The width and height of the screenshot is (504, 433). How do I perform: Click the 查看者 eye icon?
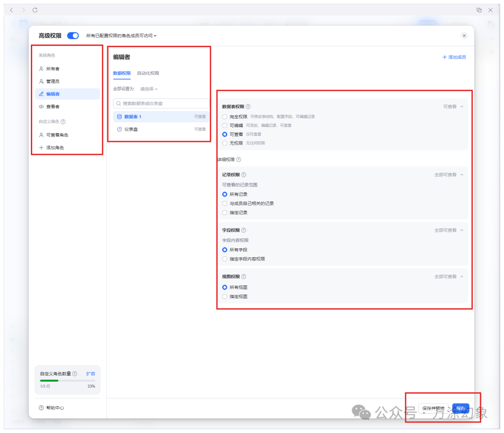(41, 106)
